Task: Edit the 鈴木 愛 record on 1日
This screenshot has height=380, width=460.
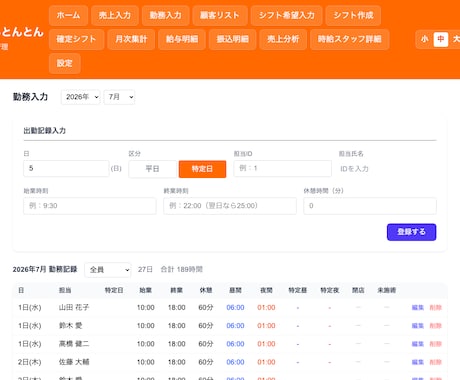Action: tap(418, 326)
